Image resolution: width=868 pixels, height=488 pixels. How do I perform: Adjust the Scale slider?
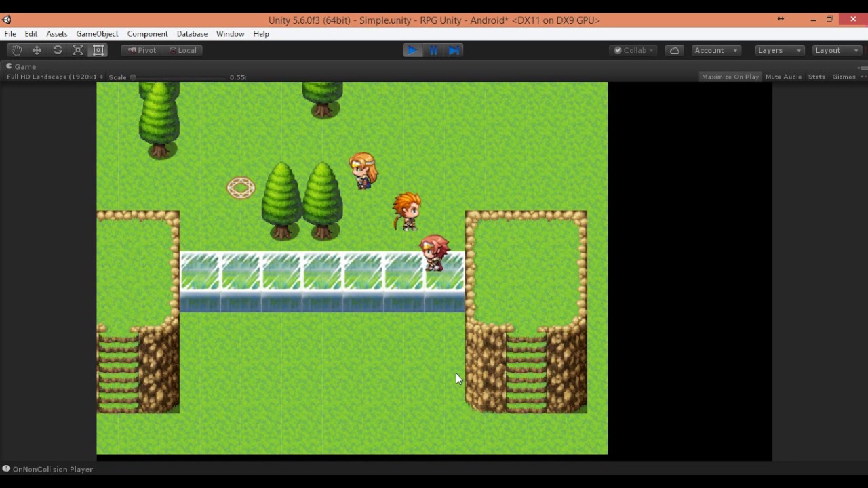(x=179, y=77)
